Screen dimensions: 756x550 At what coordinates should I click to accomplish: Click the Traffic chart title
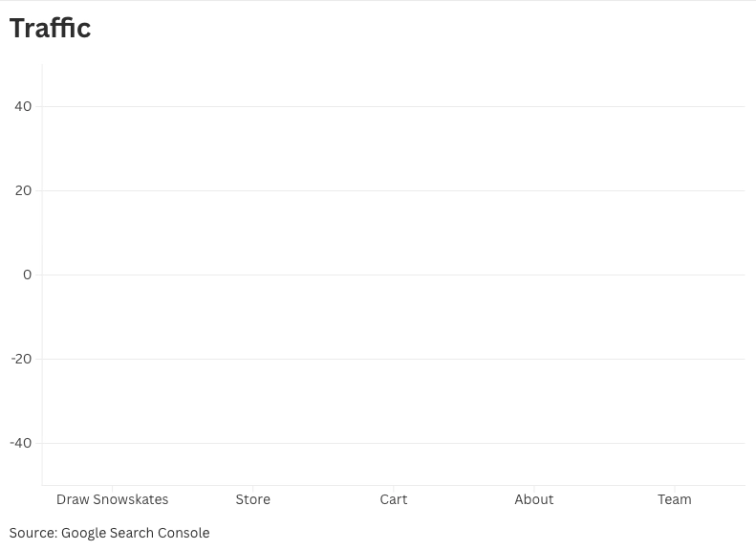(50, 28)
